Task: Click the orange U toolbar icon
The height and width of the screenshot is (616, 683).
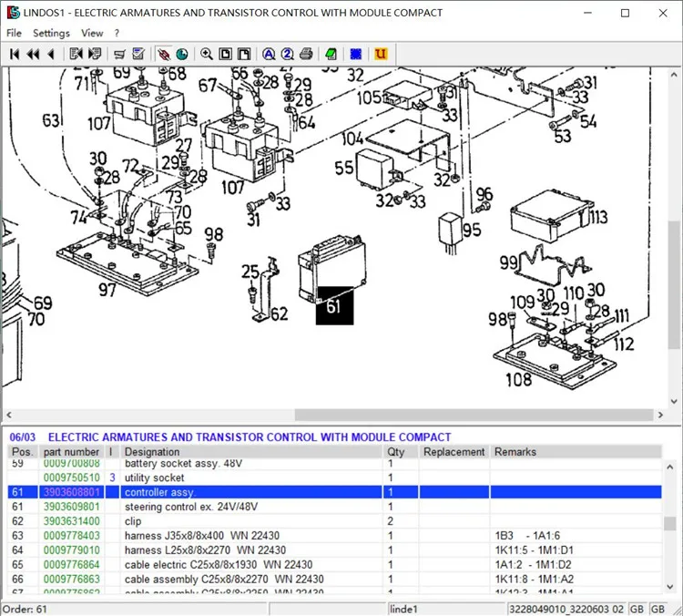Action: [381, 54]
